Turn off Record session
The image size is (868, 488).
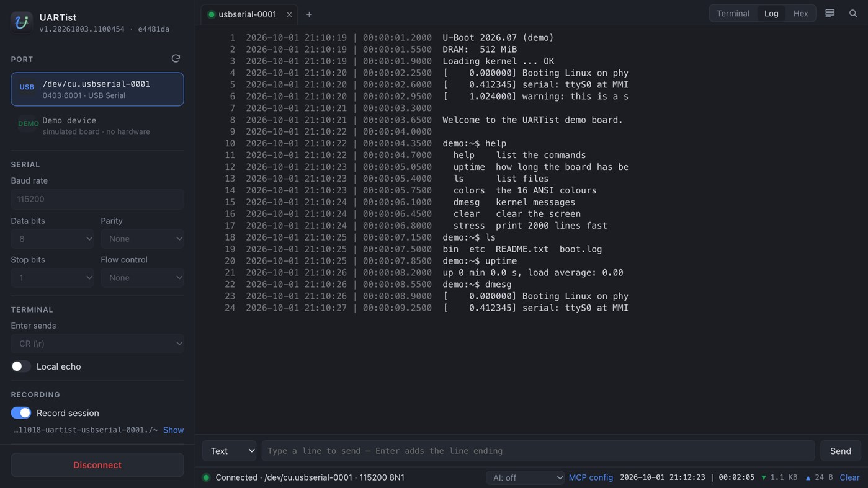coord(20,413)
